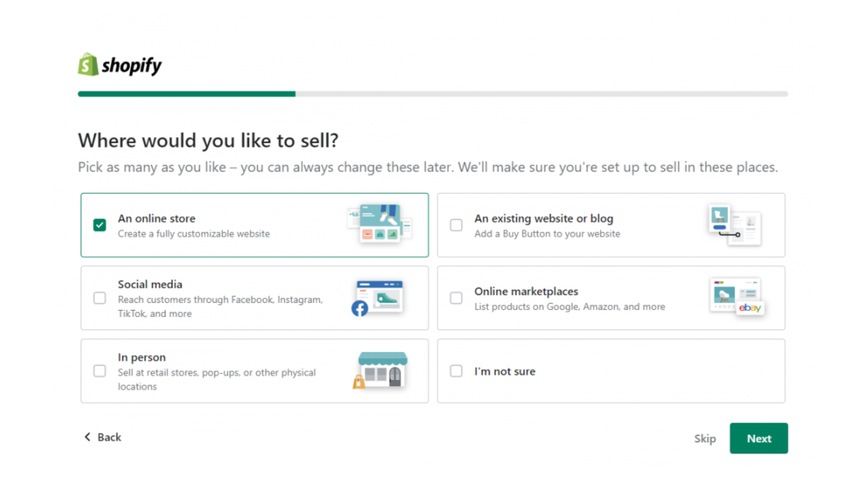
Task: Uncheck the An online store checkbox
Action: [100, 225]
